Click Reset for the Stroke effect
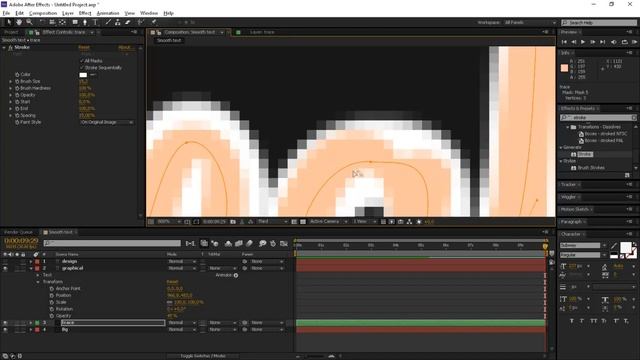This screenshot has width=640, height=360. (84, 47)
